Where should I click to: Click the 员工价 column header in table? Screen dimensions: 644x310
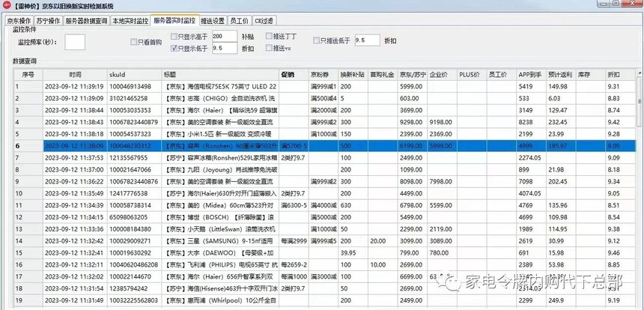click(502, 75)
